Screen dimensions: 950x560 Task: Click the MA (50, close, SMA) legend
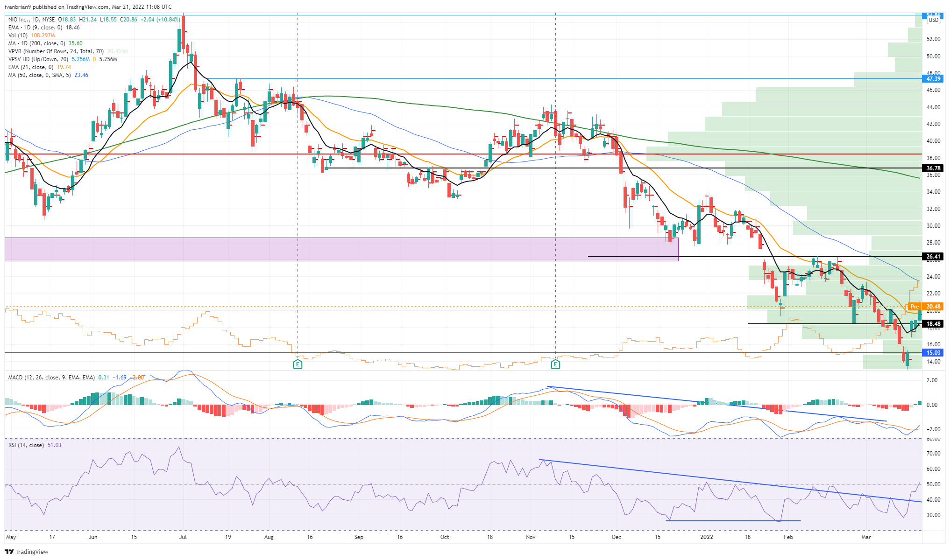tap(40, 75)
